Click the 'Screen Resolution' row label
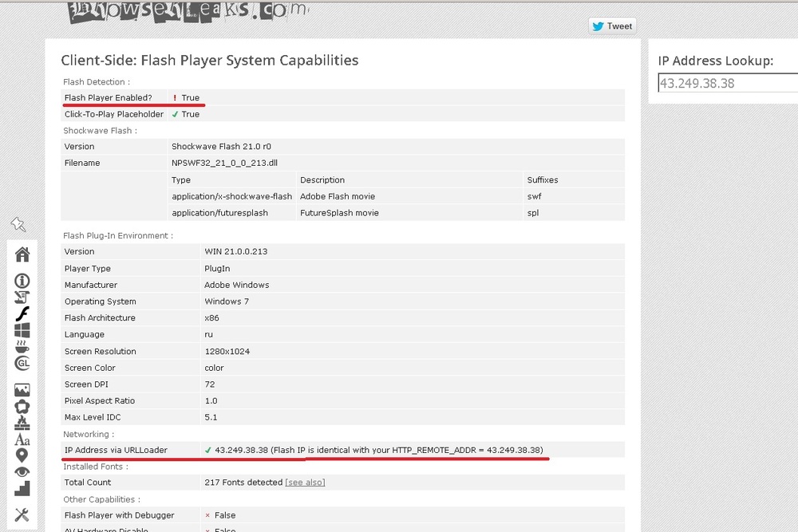The width and height of the screenshot is (798, 532). point(101,352)
